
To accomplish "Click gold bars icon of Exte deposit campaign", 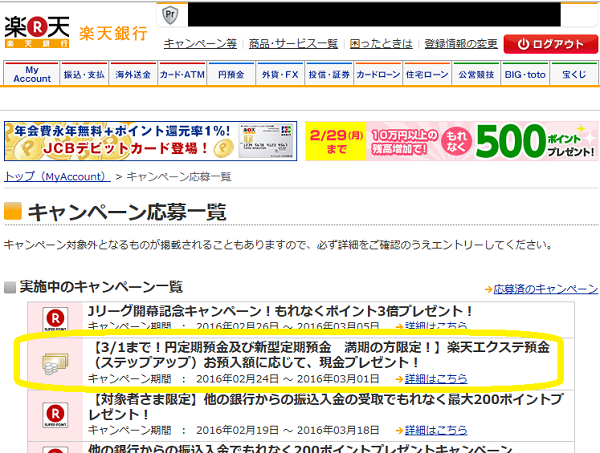I will 55,364.
